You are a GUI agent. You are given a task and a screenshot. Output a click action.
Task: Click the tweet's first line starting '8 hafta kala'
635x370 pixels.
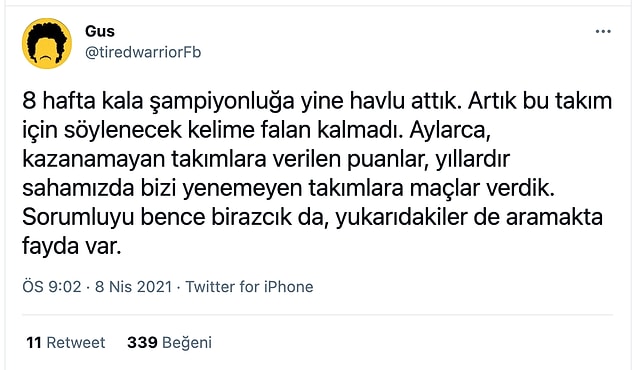click(x=317, y=101)
